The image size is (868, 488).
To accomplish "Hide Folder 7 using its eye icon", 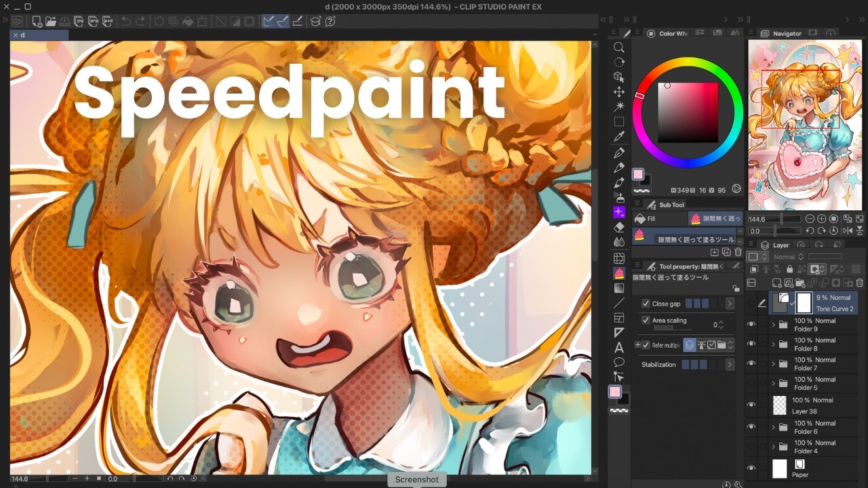I will click(751, 364).
